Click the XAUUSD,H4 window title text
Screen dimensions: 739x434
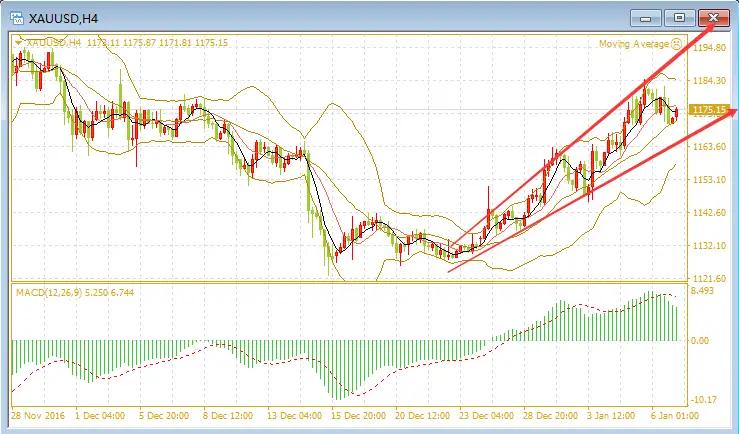pos(63,19)
